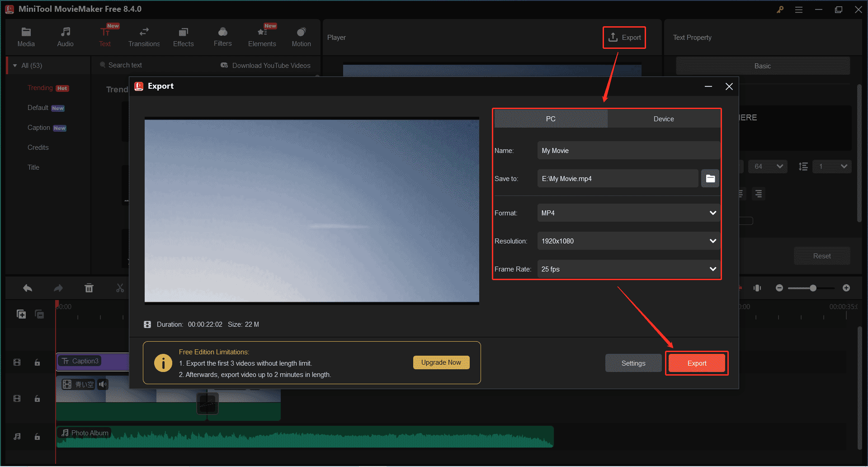This screenshot has height=467, width=868.
Task: Open the Filters panel
Action: tap(222, 36)
